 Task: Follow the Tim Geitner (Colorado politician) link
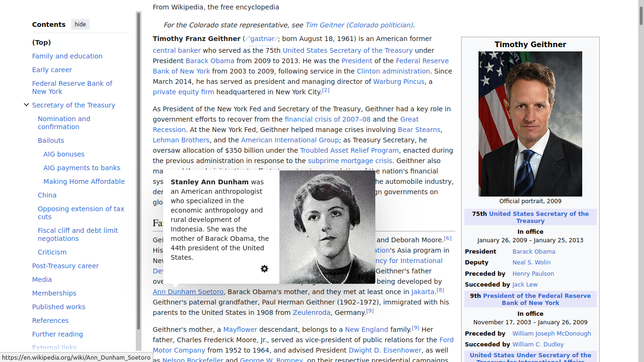click(x=359, y=25)
